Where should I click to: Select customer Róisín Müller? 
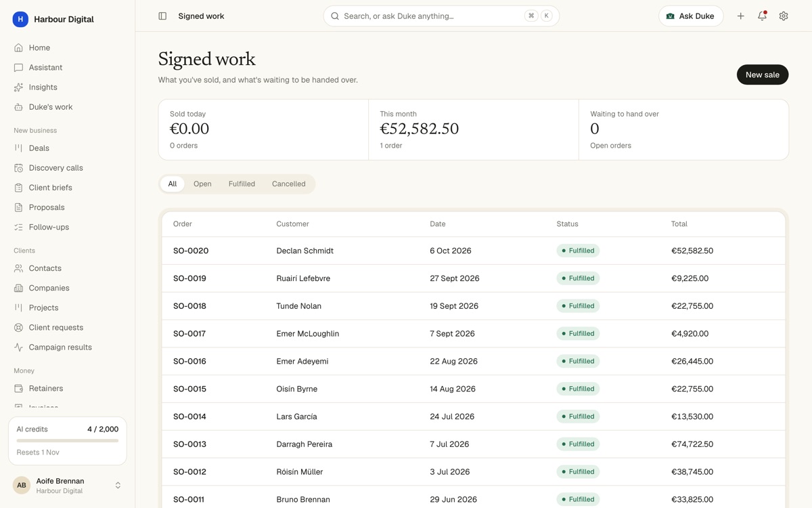(x=300, y=472)
